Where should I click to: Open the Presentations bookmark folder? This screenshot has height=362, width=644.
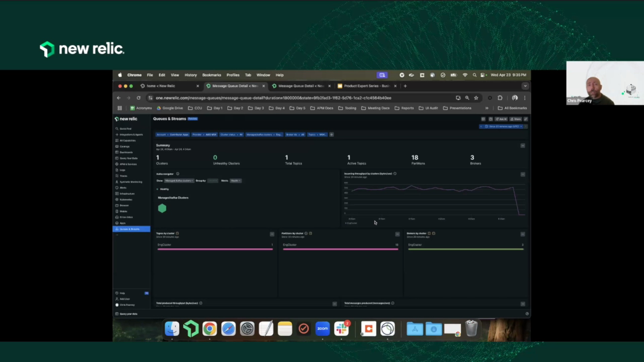coord(457,108)
